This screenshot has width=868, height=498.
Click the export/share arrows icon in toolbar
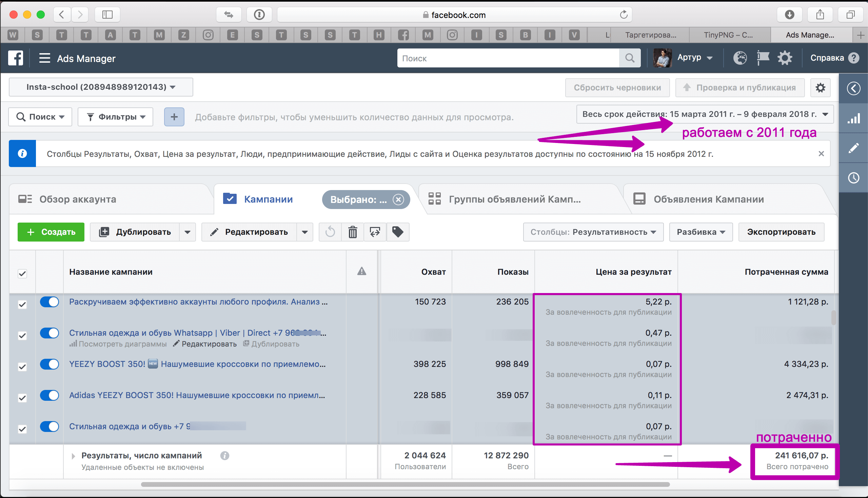[x=375, y=232]
